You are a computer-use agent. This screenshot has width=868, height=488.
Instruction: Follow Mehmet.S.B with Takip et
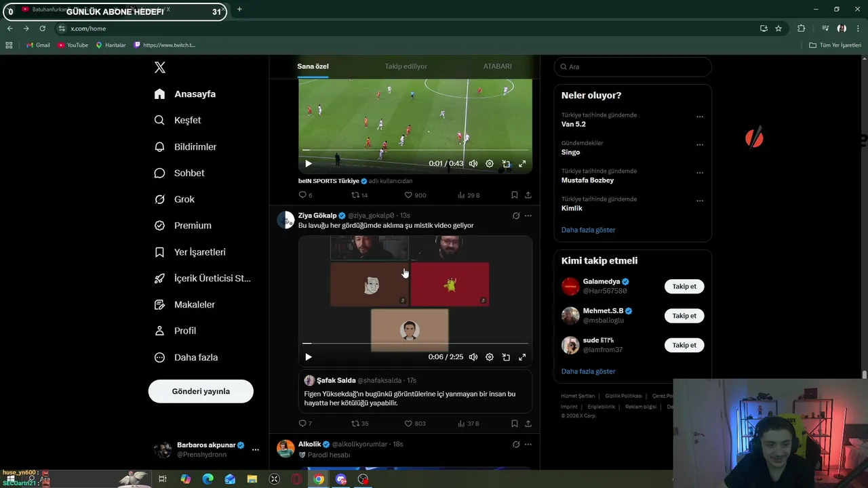pyautogui.click(x=684, y=316)
